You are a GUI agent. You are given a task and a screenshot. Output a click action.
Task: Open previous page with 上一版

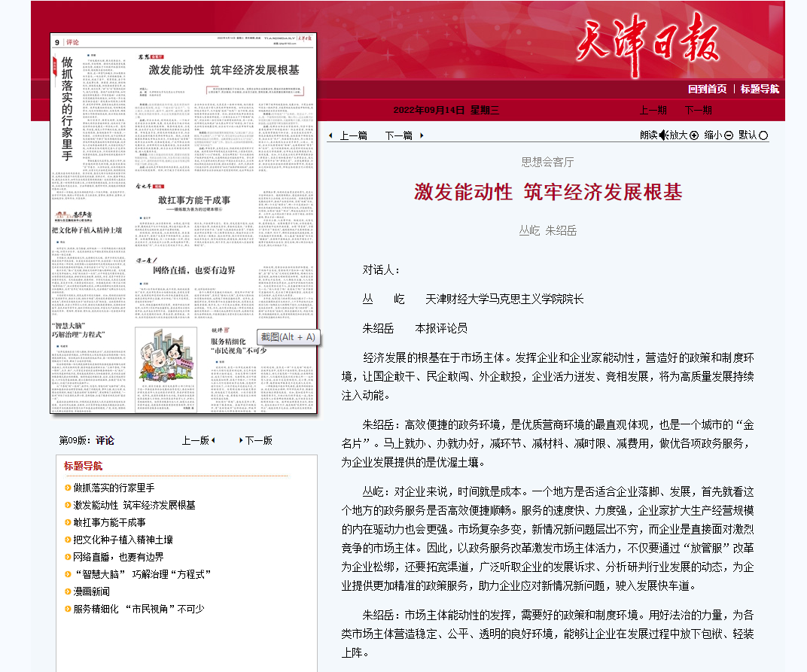[x=198, y=440]
